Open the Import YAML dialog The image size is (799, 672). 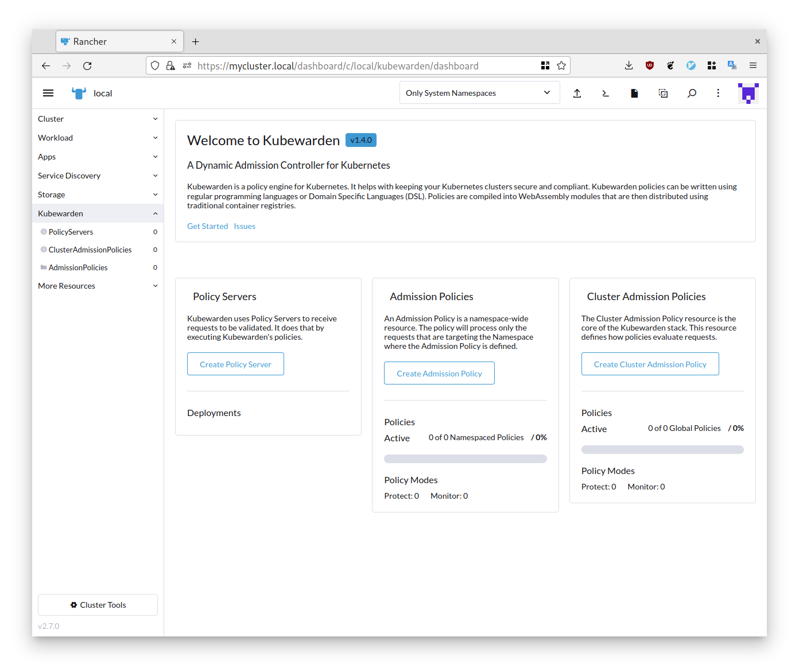pos(577,92)
